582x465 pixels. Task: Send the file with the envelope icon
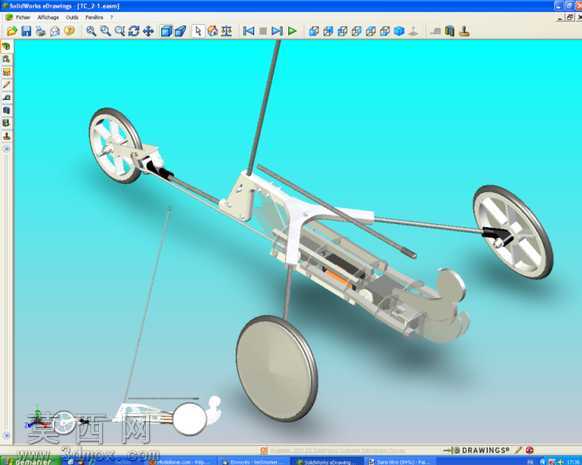pyautogui.click(x=55, y=31)
